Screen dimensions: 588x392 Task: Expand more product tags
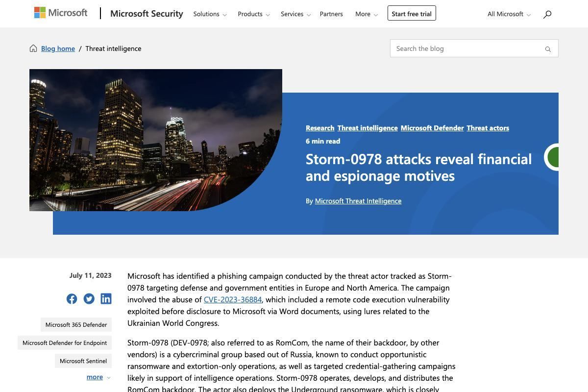98,377
